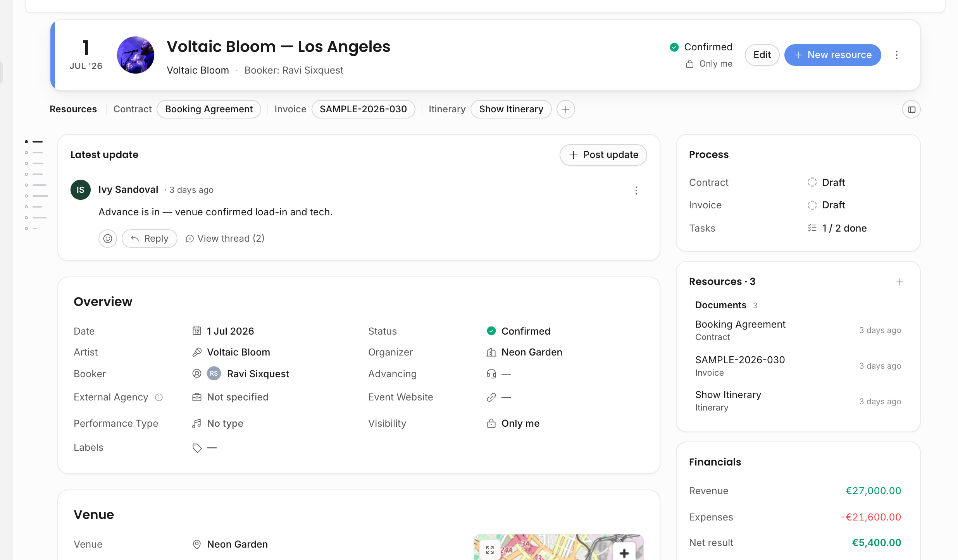Jump to first section in page outline

click(34, 142)
